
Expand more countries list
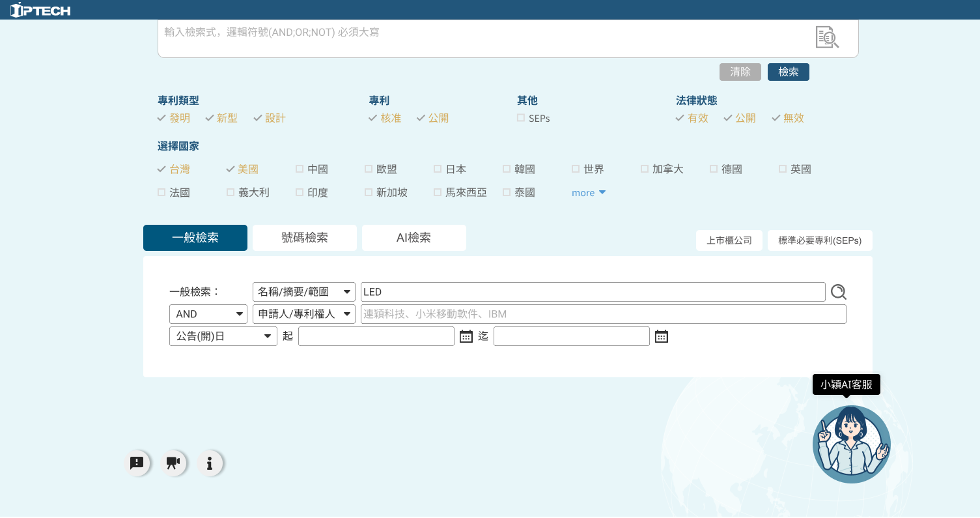tap(588, 193)
